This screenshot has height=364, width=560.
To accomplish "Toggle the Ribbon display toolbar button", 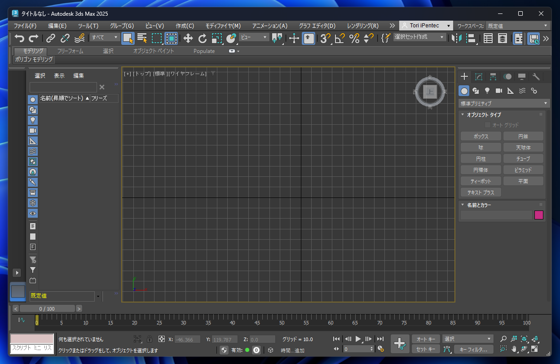I will 518,38.
